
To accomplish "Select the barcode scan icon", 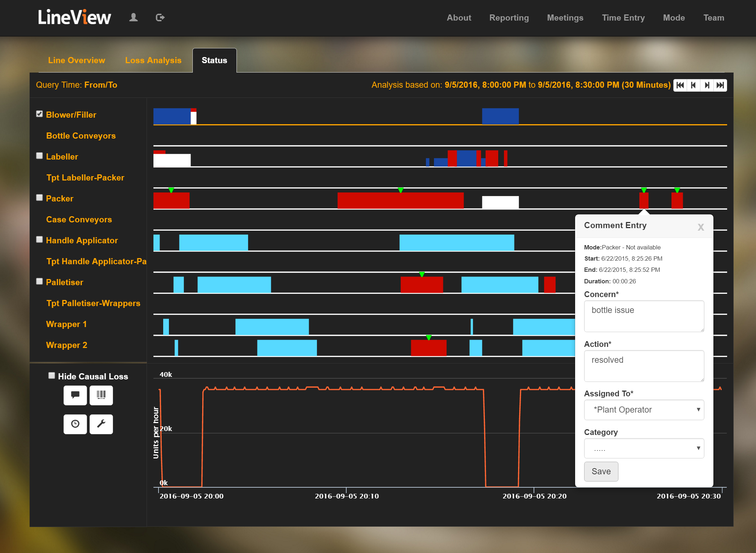I will click(x=101, y=395).
